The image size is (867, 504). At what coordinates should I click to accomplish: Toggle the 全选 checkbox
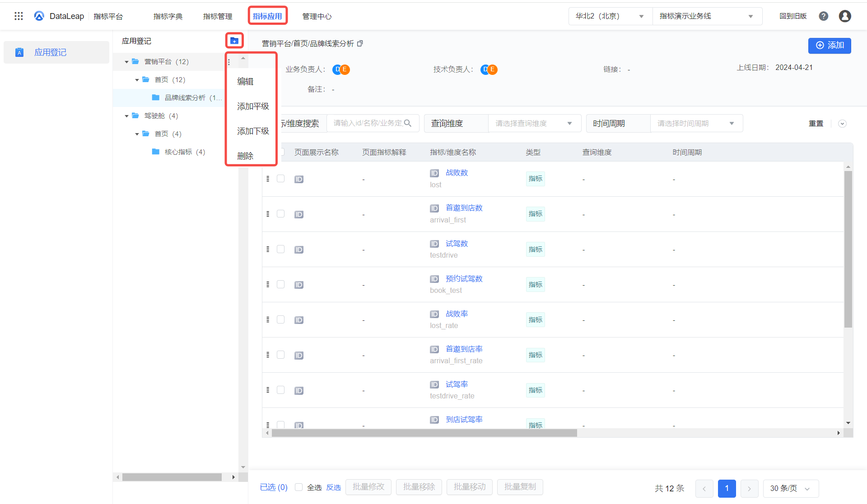[x=298, y=487]
